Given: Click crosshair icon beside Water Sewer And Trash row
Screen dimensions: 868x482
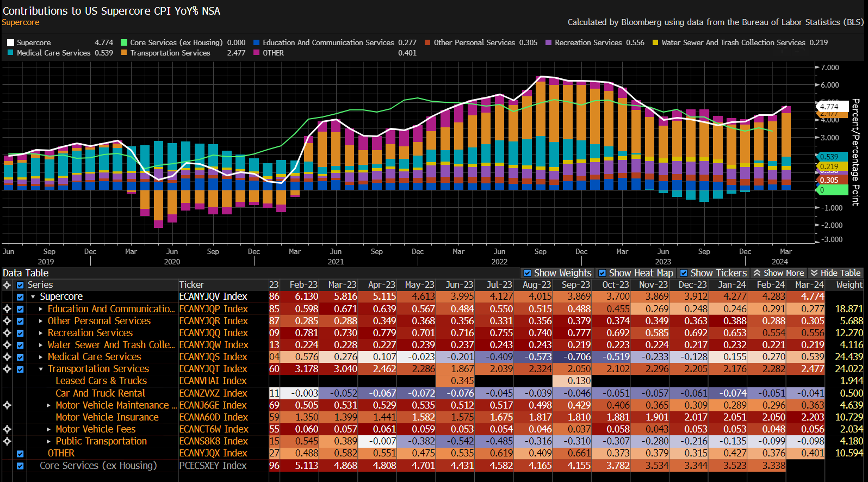Looking at the screenshot, I should 7,345.
